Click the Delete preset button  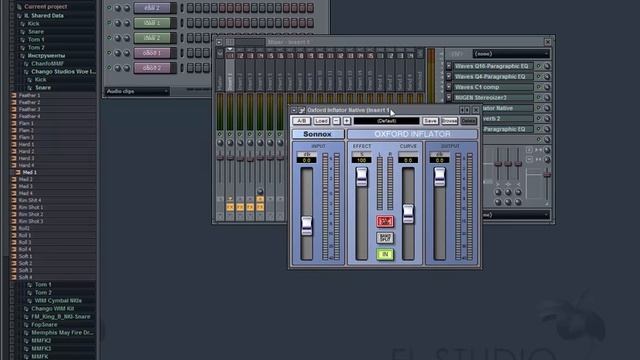[x=469, y=121]
